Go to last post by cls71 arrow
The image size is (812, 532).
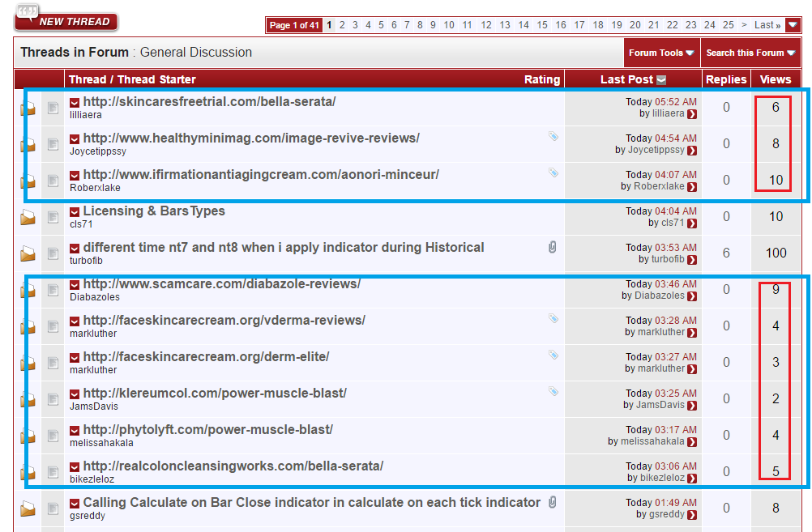coord(692,223)
